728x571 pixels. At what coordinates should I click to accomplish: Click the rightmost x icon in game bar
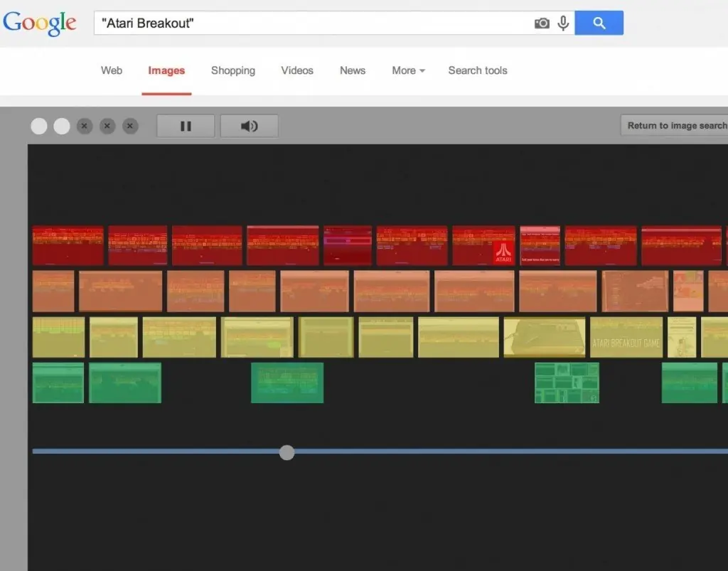(x=130, y=126)
